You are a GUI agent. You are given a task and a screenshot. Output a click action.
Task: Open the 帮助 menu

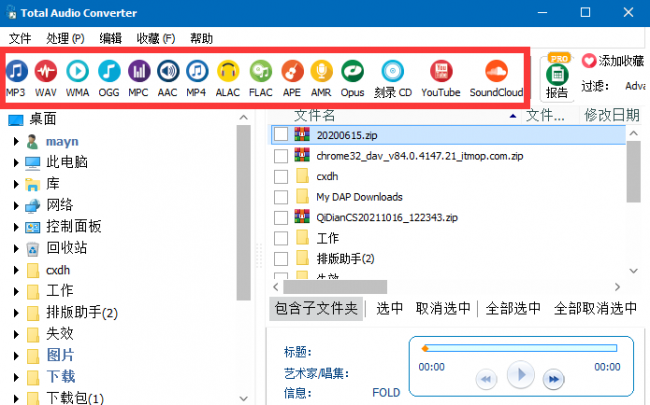[x=201, y=39]
